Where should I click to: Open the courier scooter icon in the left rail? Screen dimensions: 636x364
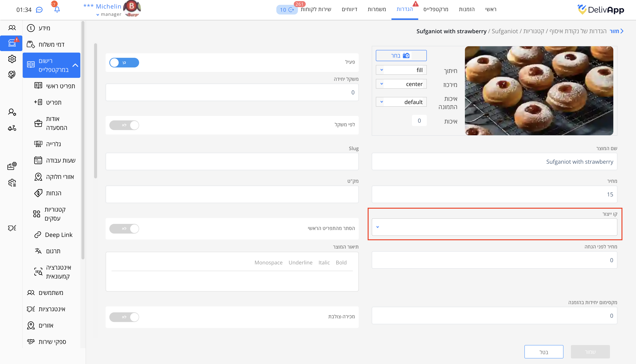(12, 128)
